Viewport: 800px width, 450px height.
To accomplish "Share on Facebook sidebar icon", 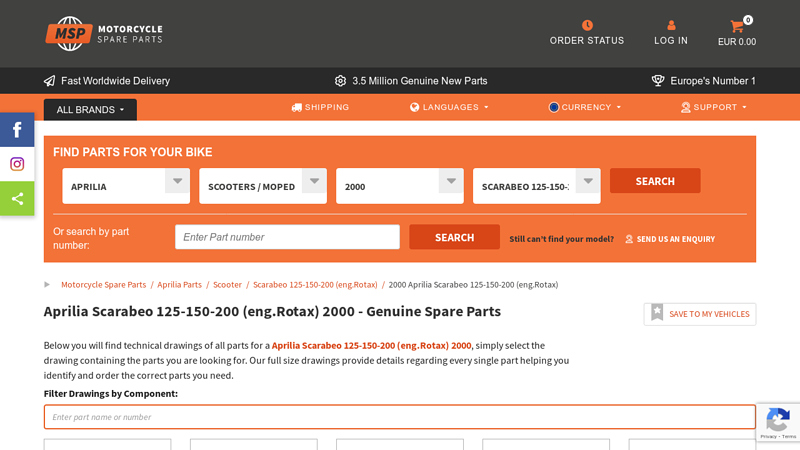I will tap(17, 130).
